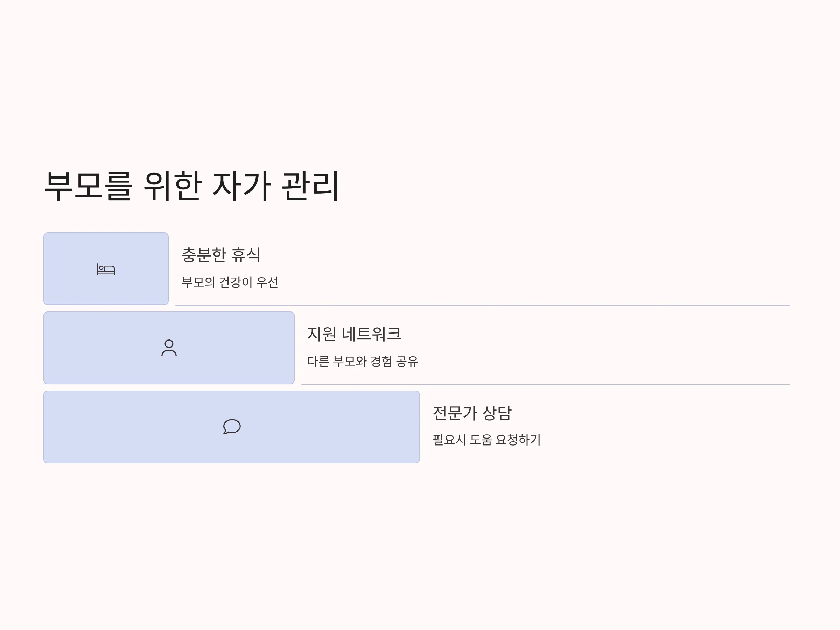Select the shortest blue box beside 충분한 휴식
This screenshot has width=840, height=630.
106,269
